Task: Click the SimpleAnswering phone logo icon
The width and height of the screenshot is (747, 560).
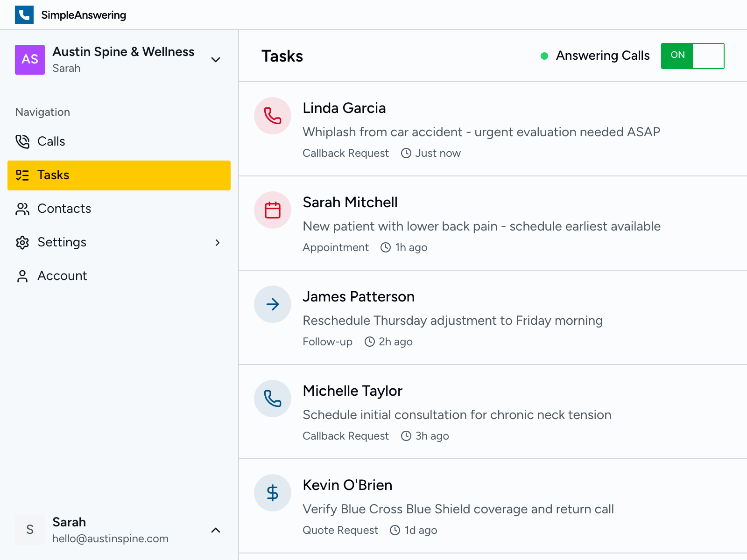Action: (24, 15)
